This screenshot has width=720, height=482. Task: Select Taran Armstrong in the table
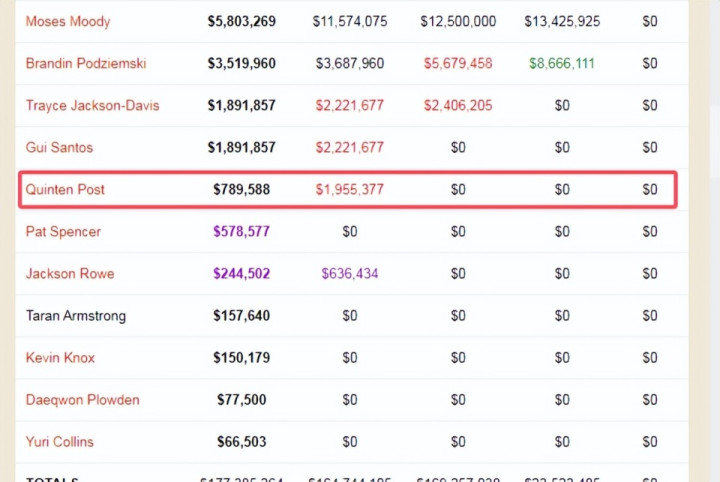pyautogui.click(x=76, y=316)
